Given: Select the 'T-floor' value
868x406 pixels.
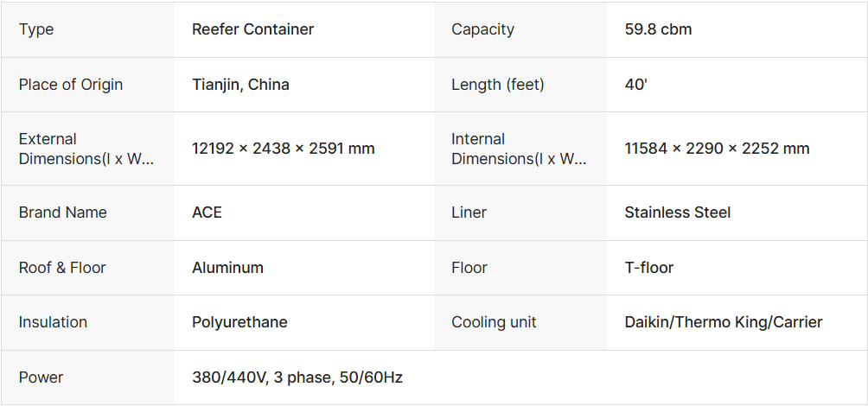Looking at the screenshot, I should coord(648,268).
